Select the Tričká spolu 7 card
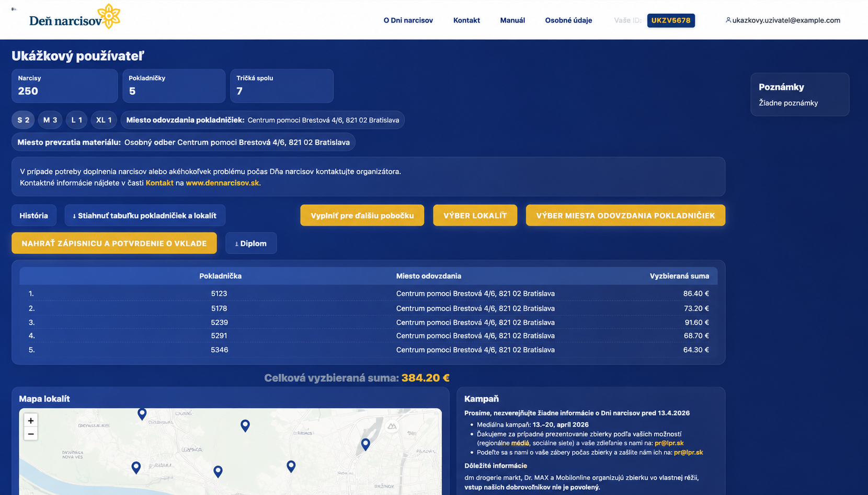Viewport: 868px width, 495px height. [x=282, y=86]
